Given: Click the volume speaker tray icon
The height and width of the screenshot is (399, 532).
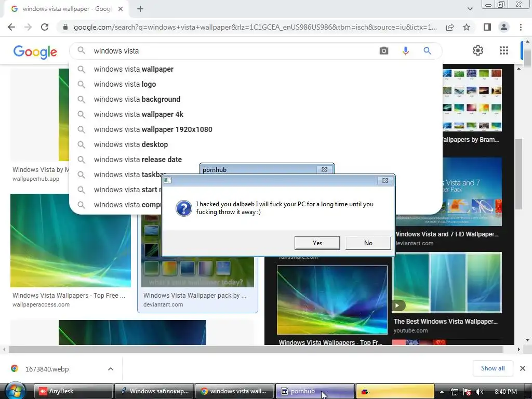Looking at the screenshot, I should (480, 392).
